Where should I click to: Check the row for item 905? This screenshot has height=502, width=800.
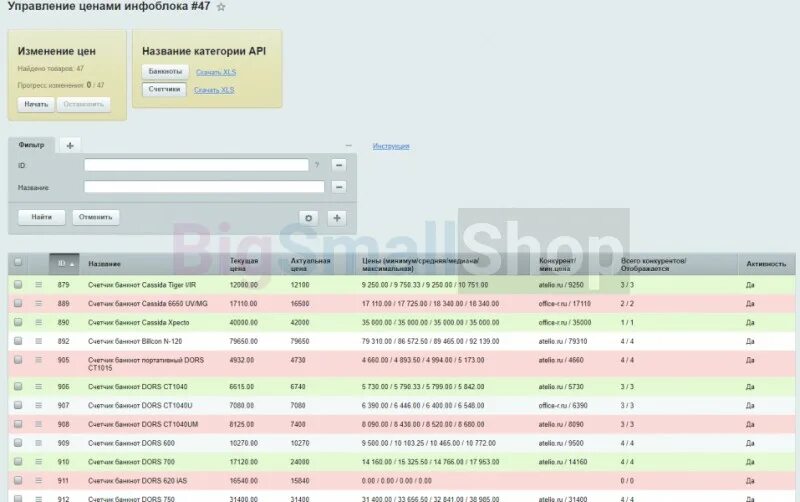tap(18, 360)
